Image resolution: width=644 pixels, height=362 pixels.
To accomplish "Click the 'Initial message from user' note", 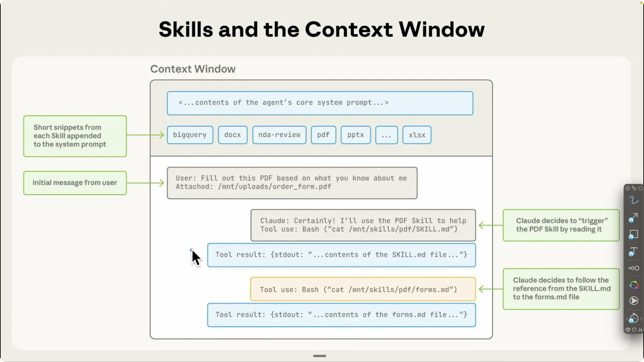I will [x=75, y=183].
